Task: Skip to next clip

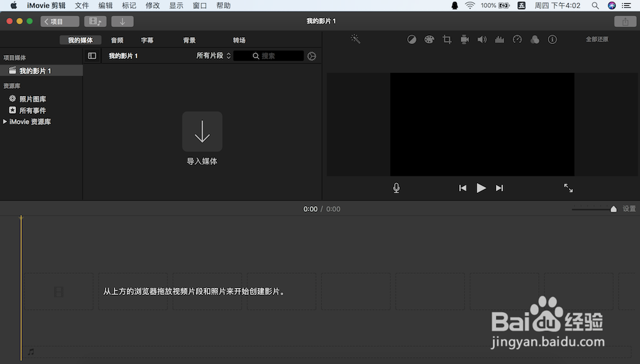Action: (x=499, y=188)
